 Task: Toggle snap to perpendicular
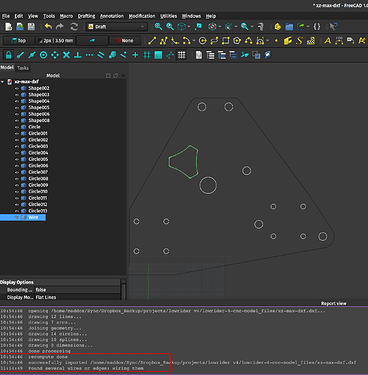(78, 55)
